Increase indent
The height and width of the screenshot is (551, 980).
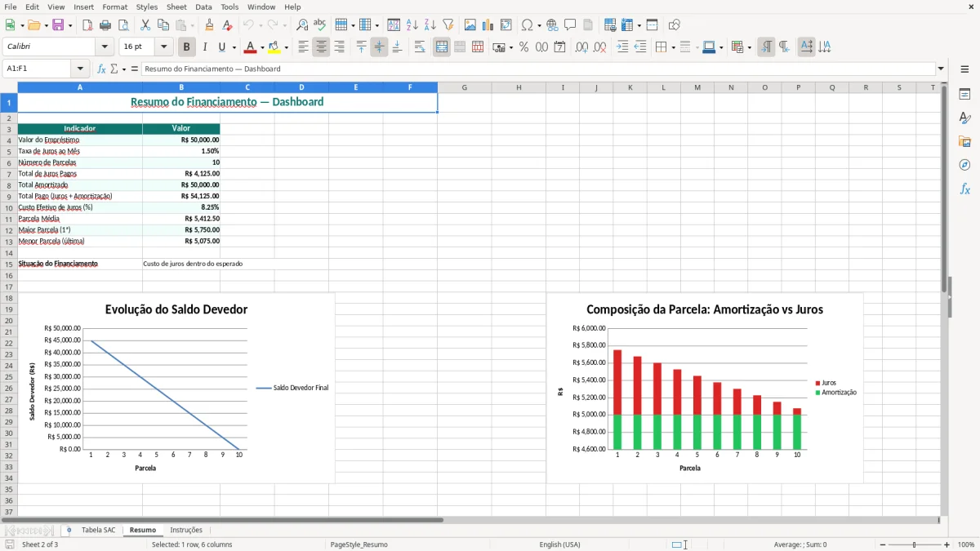(622, 47)
